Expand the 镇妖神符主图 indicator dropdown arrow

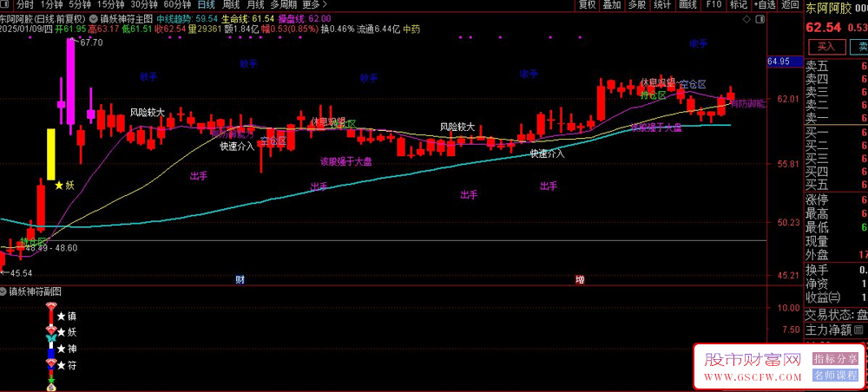[x=94, y=17]
